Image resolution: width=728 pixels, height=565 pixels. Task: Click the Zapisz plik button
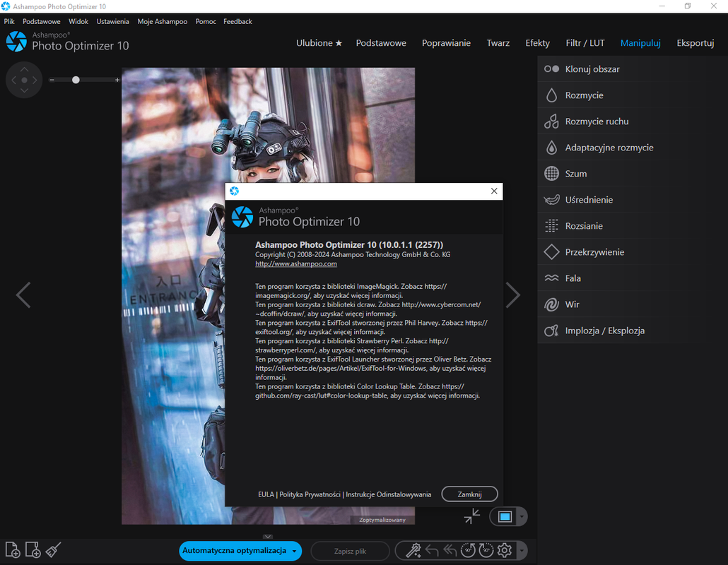point(350,551)
